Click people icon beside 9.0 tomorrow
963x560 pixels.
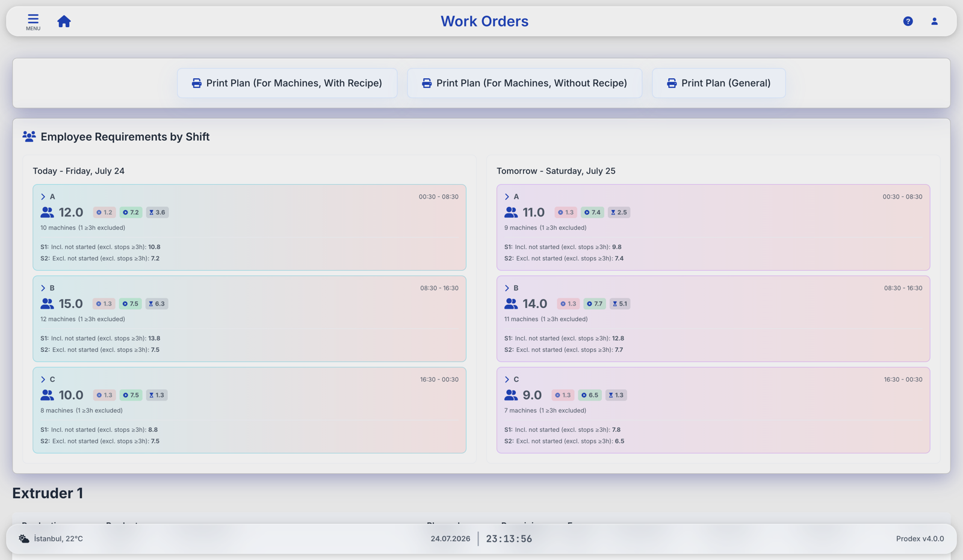511,395
